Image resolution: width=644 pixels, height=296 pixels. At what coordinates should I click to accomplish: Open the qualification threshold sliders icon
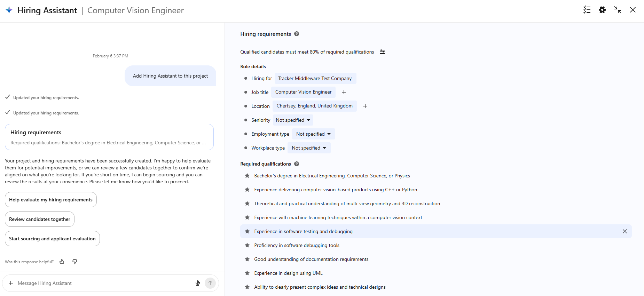[x=382, y=52]
